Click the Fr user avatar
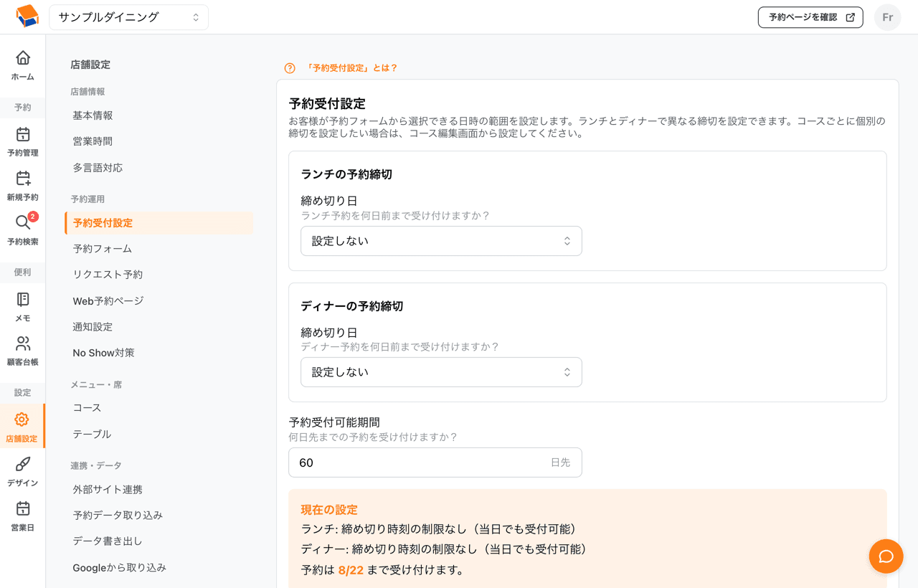918x588 pixels. pos(887,17)
